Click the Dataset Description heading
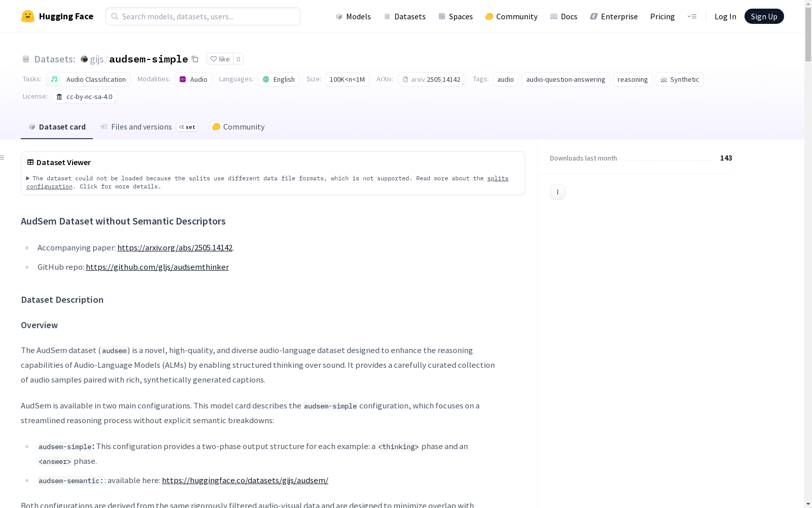Screen dimensions: 812x508 [62, 300]
